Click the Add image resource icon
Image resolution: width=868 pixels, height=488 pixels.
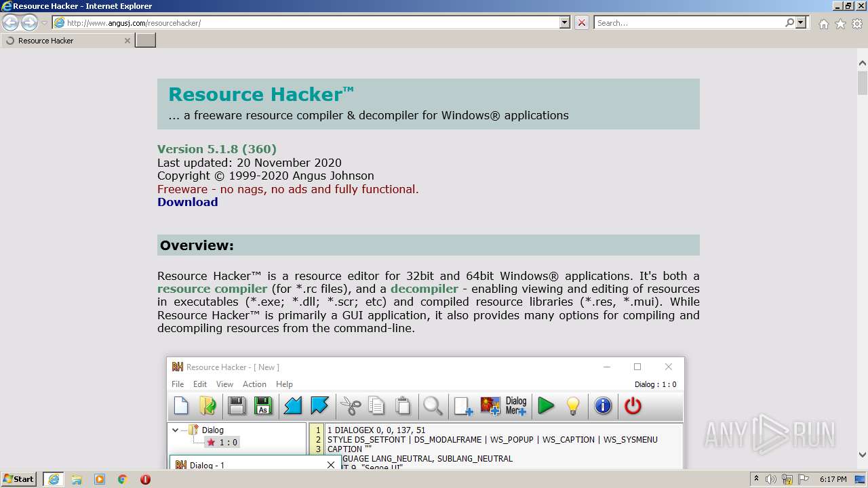click(x=490, y=406)
